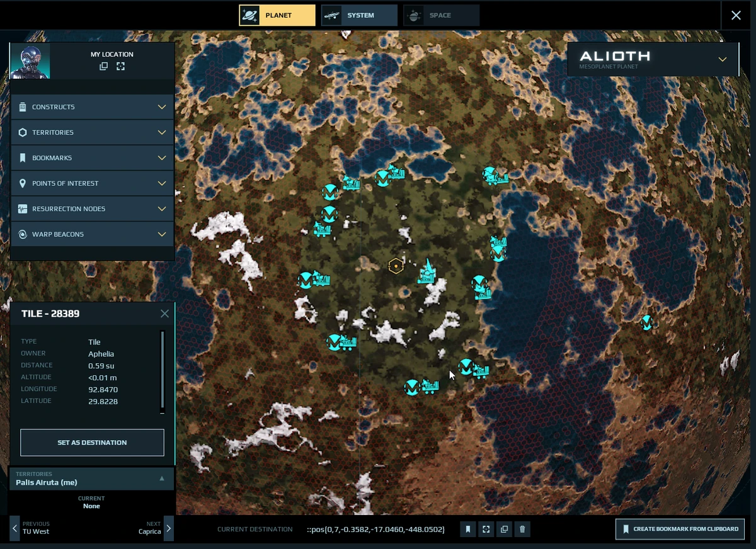This screenshot has height=549, width=756.
Task: Delete the current destination with the trash icon
Action: pos(522,529)
